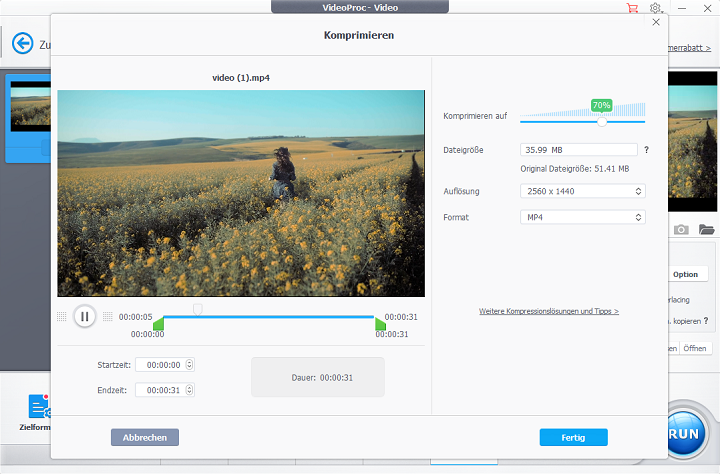Viewport: 720px width, 474px height.
Task: Click the compression ratio slider handle
Action: 602,121
